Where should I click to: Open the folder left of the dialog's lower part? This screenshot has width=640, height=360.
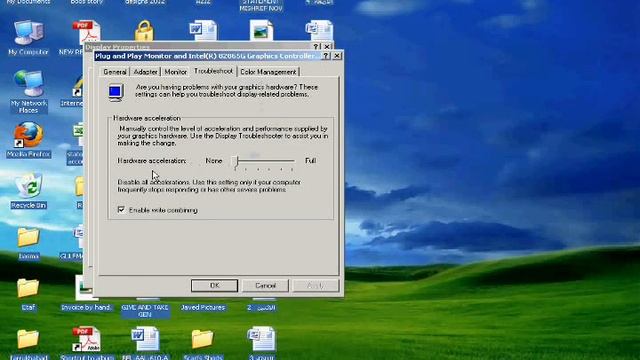[x=28, y=237]
